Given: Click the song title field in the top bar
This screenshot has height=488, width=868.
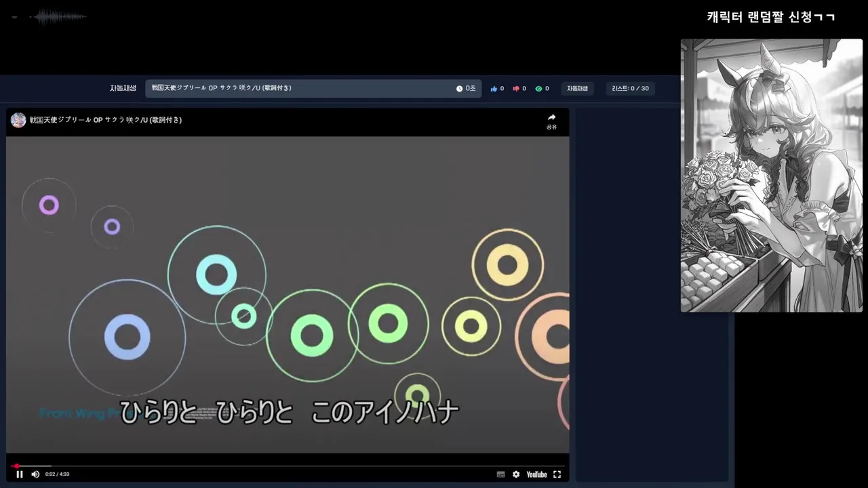Looking at the screenshot, I should [x=313, y=89].
